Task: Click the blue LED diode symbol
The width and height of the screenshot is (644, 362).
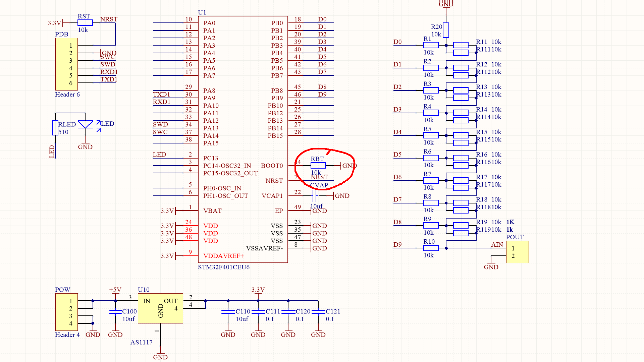Action: pyautogui.click(x=85, y=125)
